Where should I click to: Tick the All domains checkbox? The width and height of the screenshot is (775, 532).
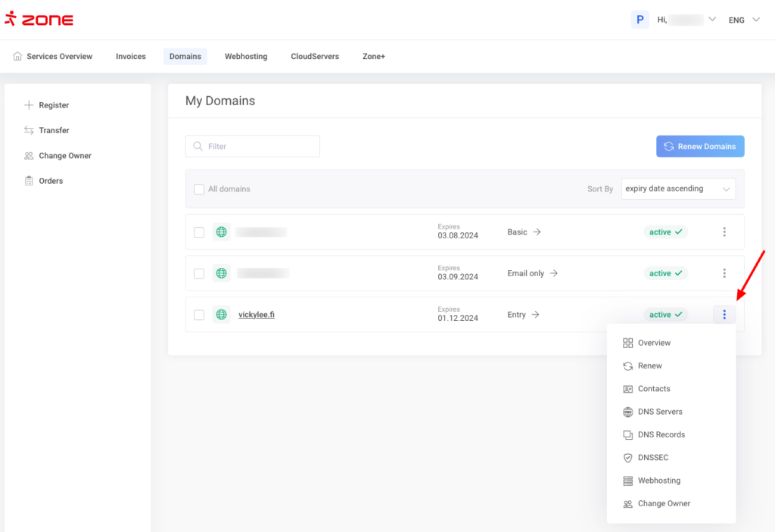pyautogui.click(x=199, y=189)
